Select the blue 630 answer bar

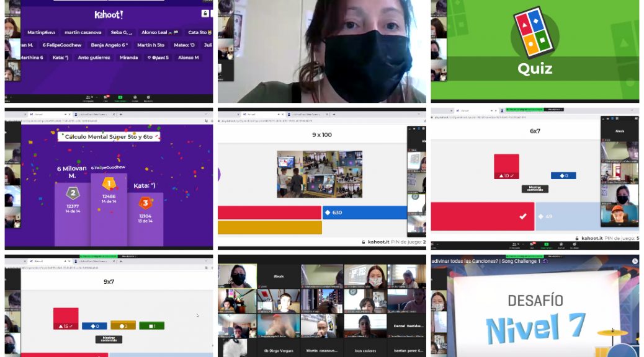pos(364,213)
